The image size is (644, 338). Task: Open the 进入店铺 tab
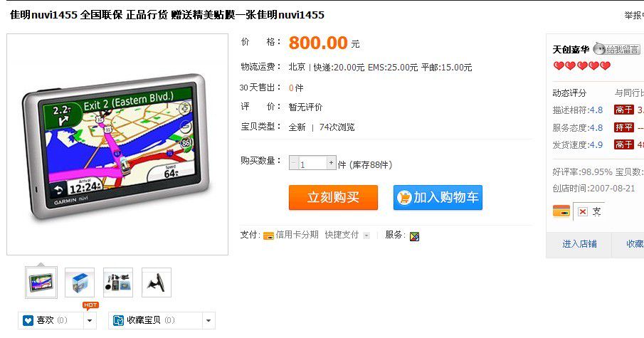pyautogui.click(x=579, y=244)
